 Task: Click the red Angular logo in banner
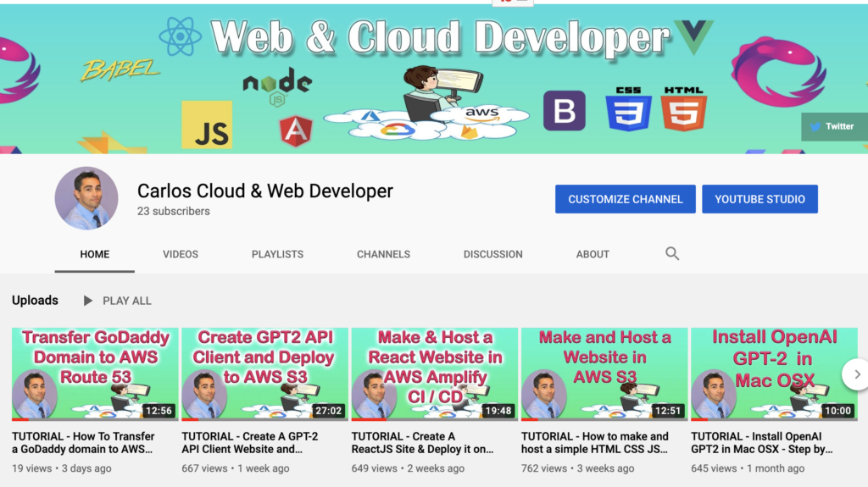click(296, 130)
